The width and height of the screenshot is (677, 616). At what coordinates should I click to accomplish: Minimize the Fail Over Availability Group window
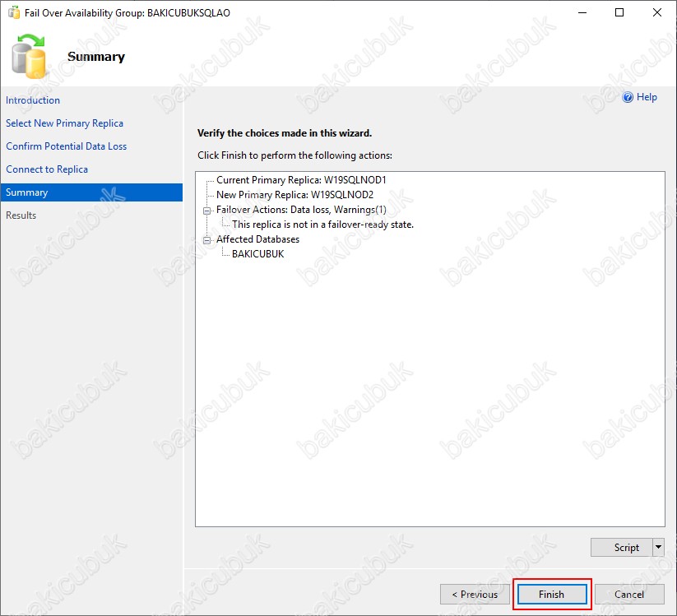(x=582, y=12)
